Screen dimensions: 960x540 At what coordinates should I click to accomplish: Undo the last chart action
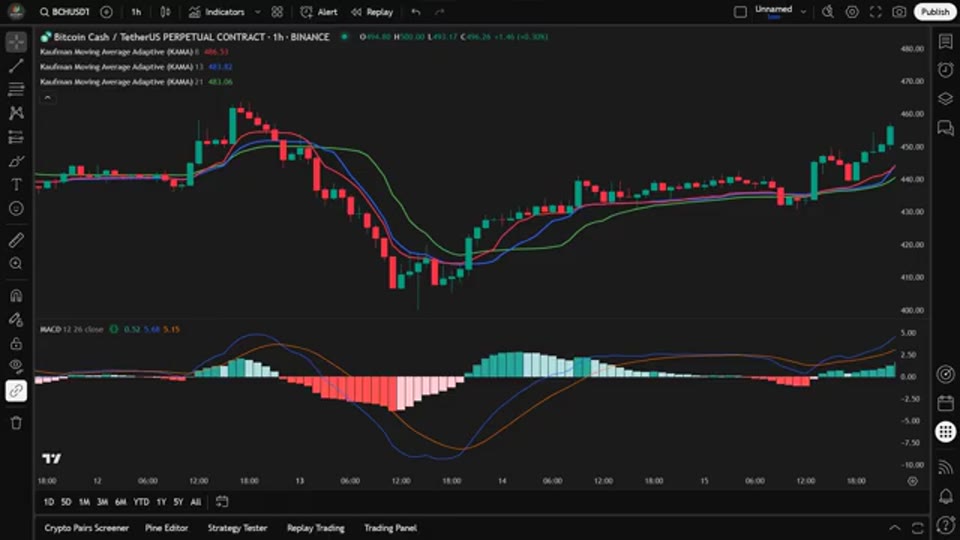[x=416, y=12]
